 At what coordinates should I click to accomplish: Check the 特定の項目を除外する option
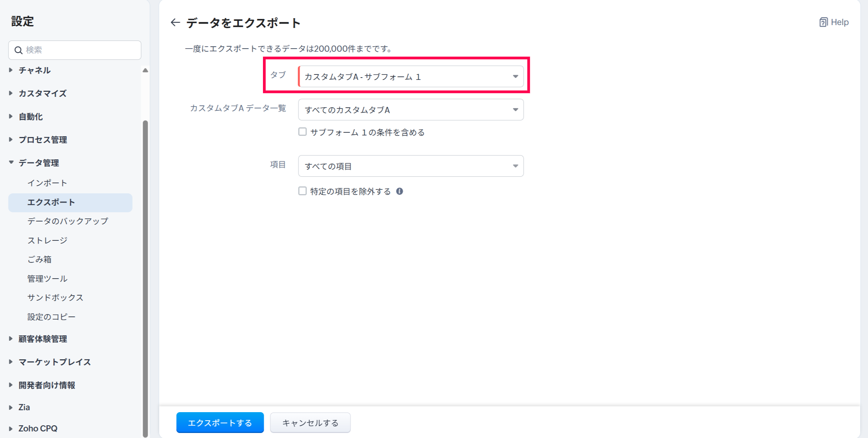(303, 191)
